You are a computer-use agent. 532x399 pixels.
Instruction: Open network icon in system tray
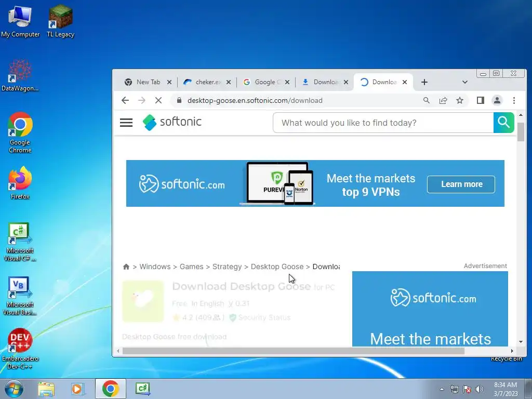454,389
